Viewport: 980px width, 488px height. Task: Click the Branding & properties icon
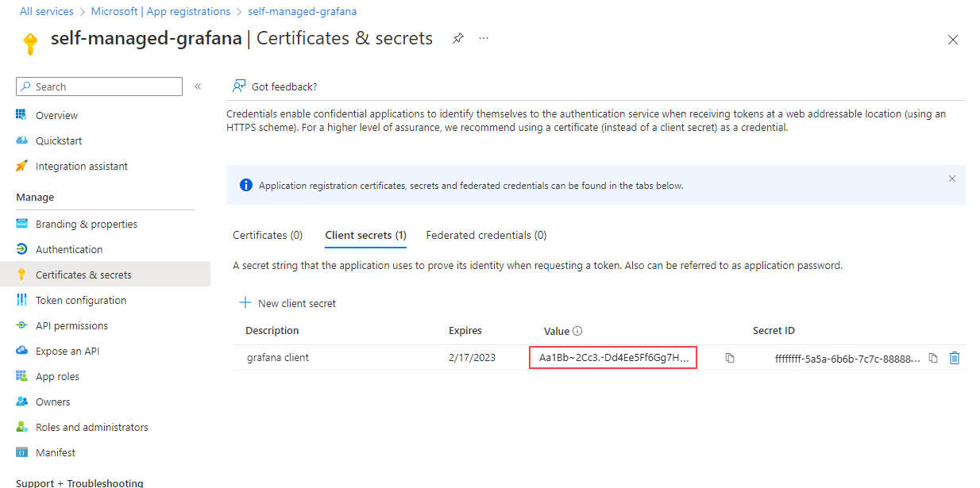(21, 224)
